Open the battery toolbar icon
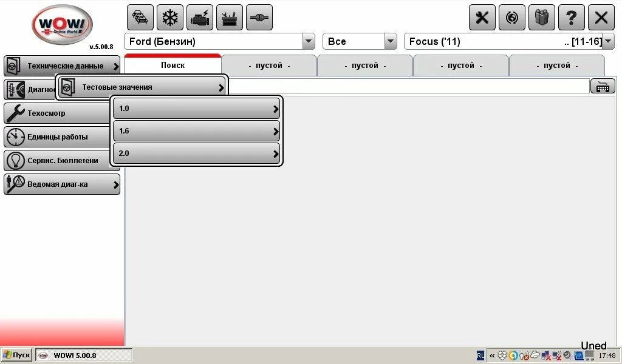The height and width of the screenshot is (364, 622). tap(229, 18)
